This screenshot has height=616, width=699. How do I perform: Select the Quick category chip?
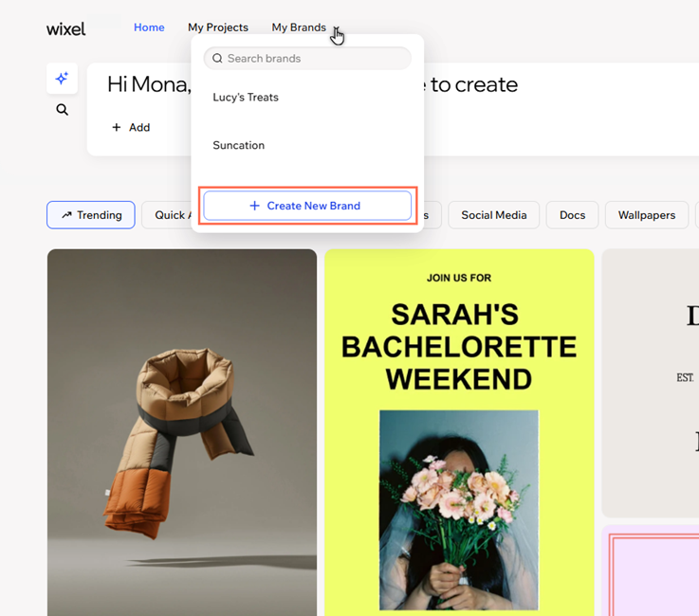[167, 215]
